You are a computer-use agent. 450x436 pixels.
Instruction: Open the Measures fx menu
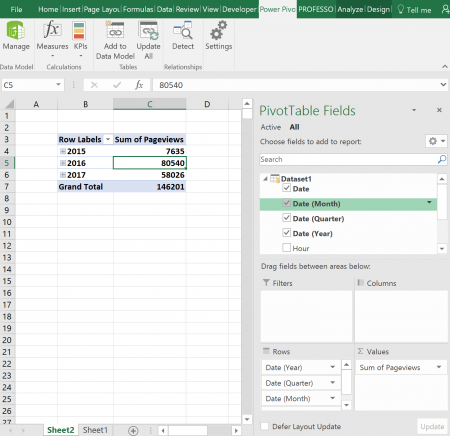[52, 30]
